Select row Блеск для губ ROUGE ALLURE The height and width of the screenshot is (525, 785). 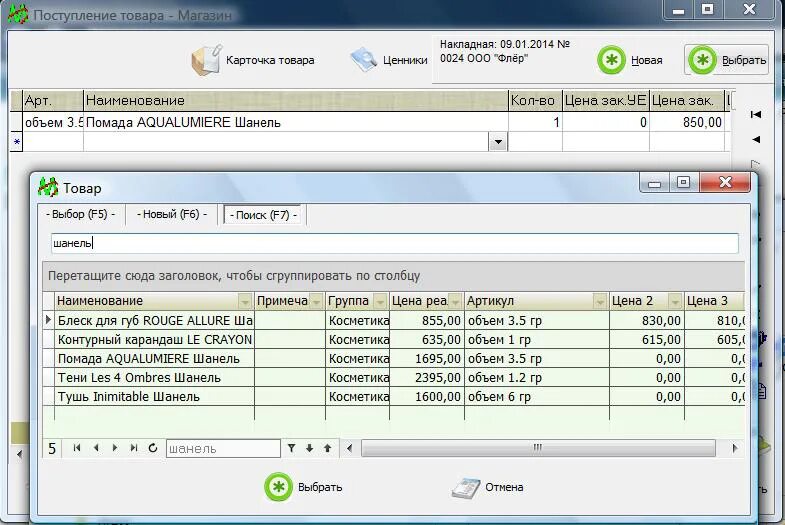(395, 321)
